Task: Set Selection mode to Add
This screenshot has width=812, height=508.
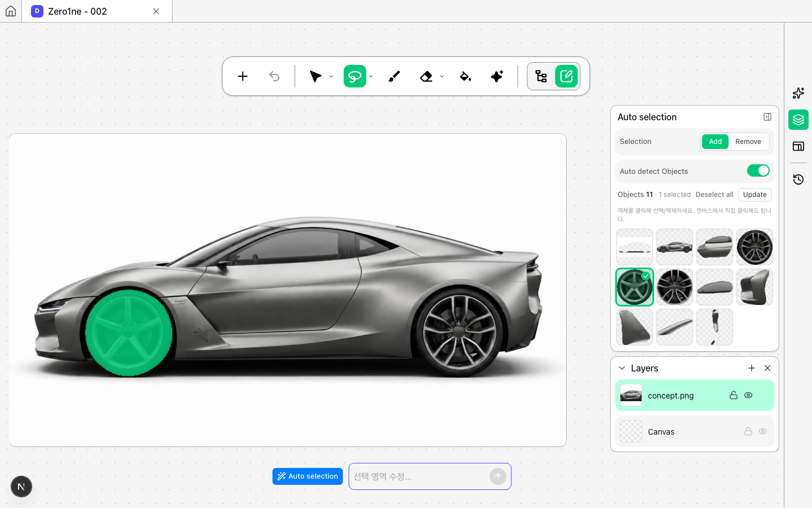Action: point(715,142)
